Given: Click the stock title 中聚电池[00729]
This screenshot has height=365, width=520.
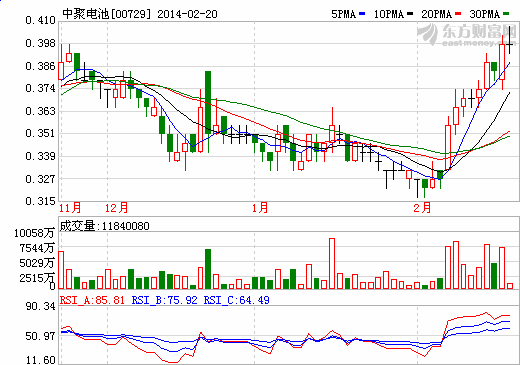Looking at the screenshot, I should click(x=107, y=14).
